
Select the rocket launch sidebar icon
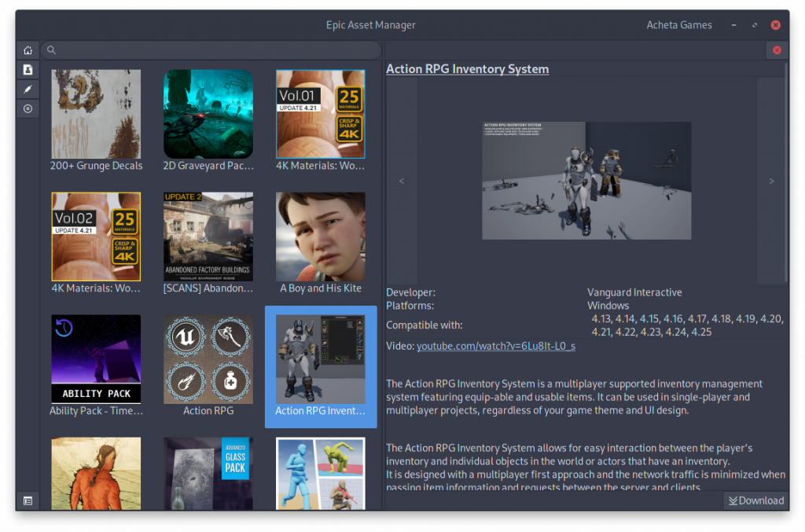(x=28, y=90)
